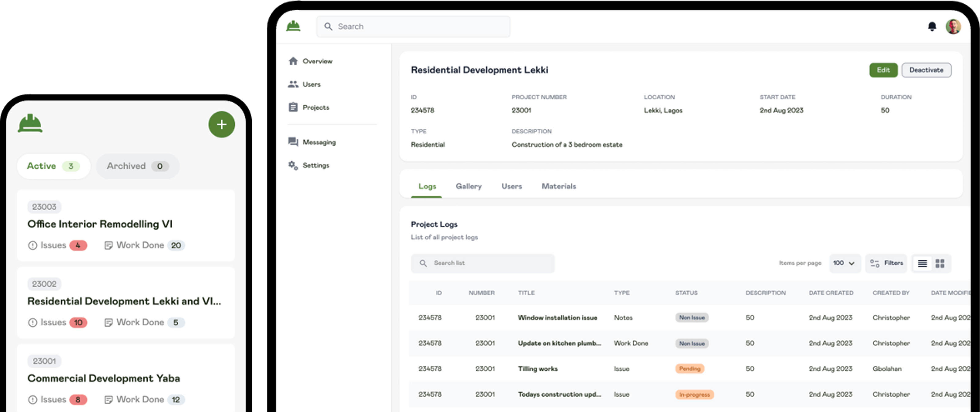
Task: Click the notification bell icon
Action: click(x=932, y=26)
